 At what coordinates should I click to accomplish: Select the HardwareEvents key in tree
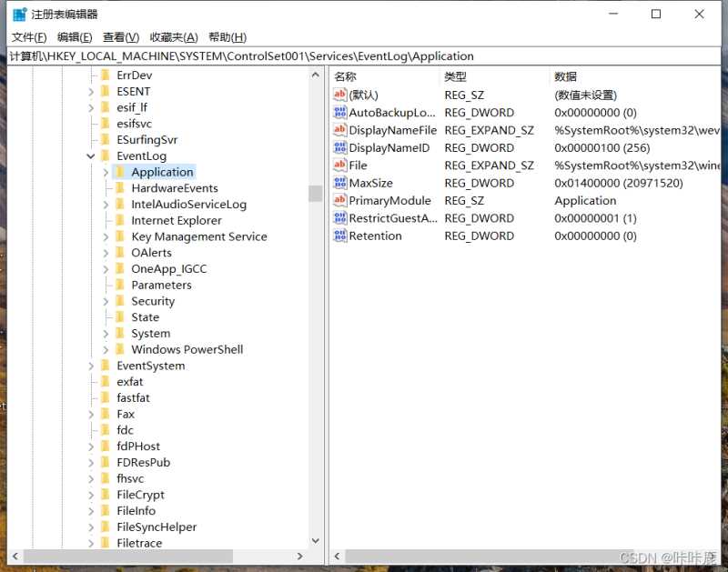pyautogui.click(x=174, y=188)
